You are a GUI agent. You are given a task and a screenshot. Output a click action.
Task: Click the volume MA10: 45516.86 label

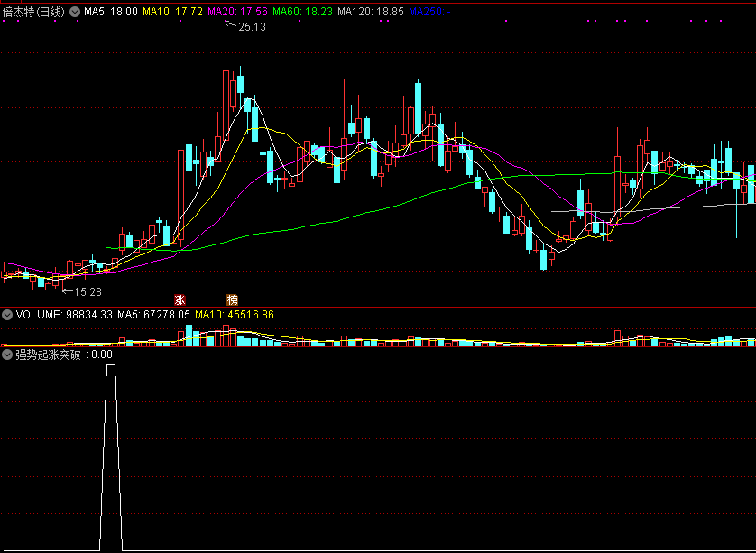(235, 316)
